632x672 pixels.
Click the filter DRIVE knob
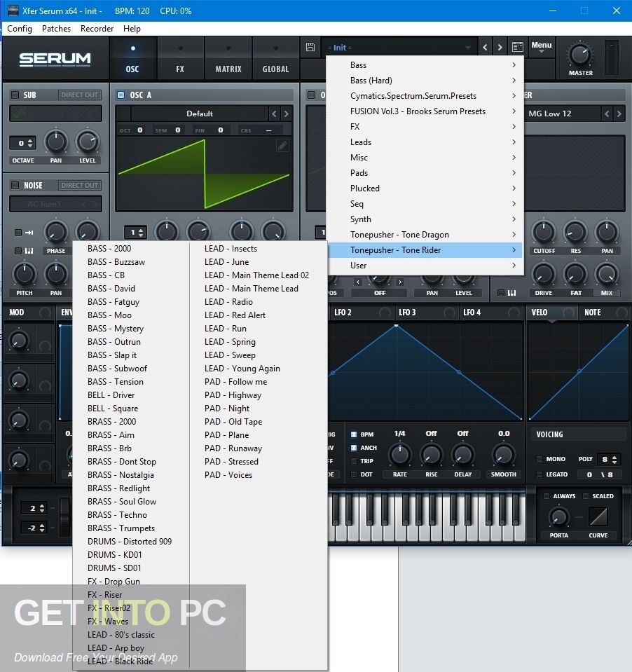click(543, 274)
